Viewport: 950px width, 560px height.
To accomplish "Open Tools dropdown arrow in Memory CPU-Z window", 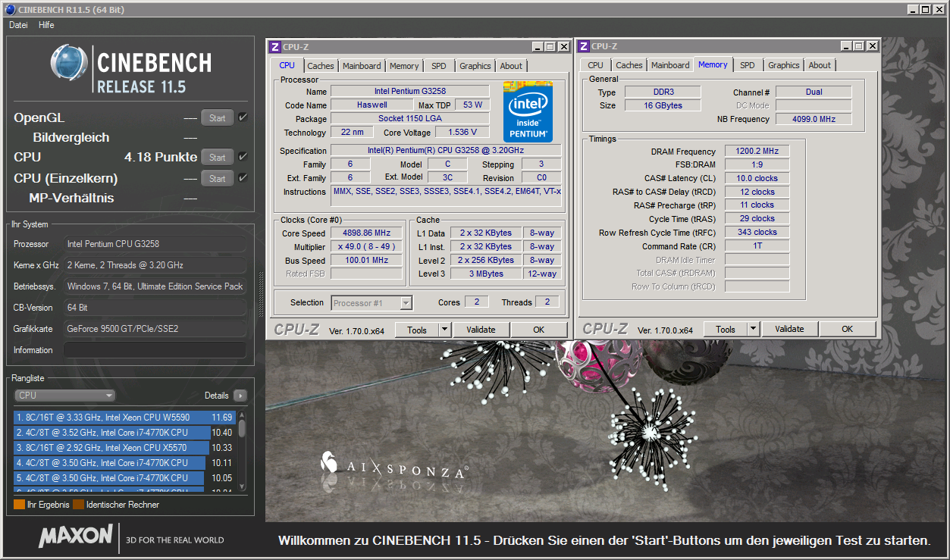I will (753, 329).
